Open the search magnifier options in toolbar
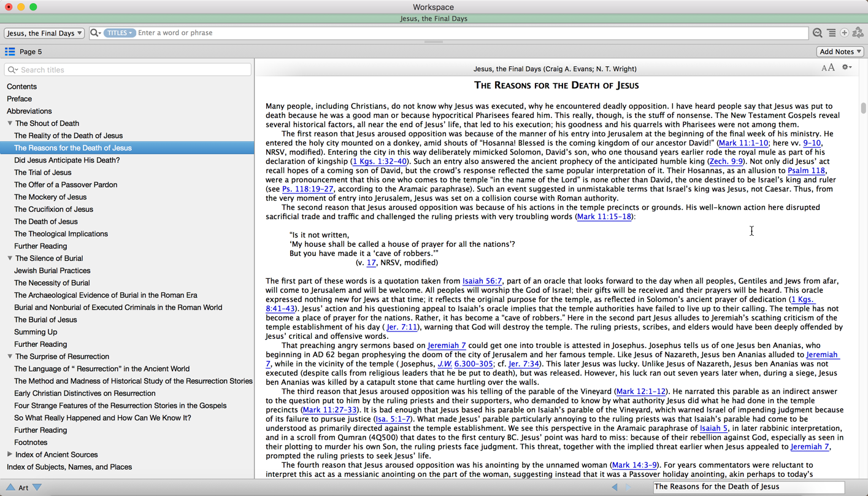The width and height of the screenshot is (868, 496). point(96,33)
